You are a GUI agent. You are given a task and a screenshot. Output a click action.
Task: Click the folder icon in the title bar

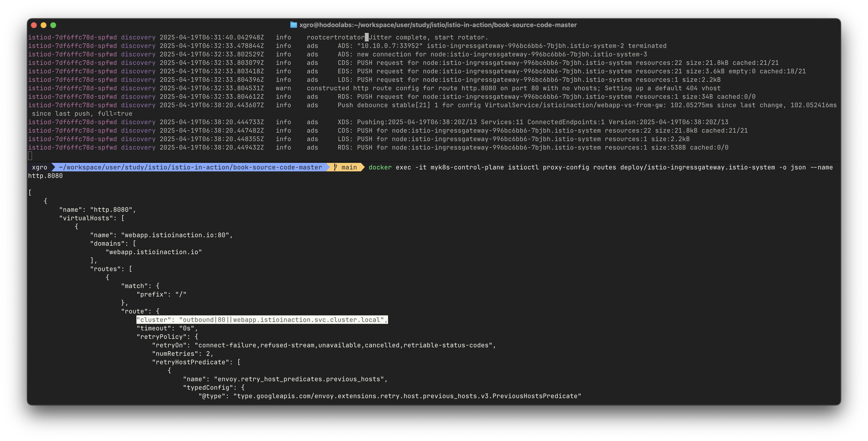click(x=293, y=25)
